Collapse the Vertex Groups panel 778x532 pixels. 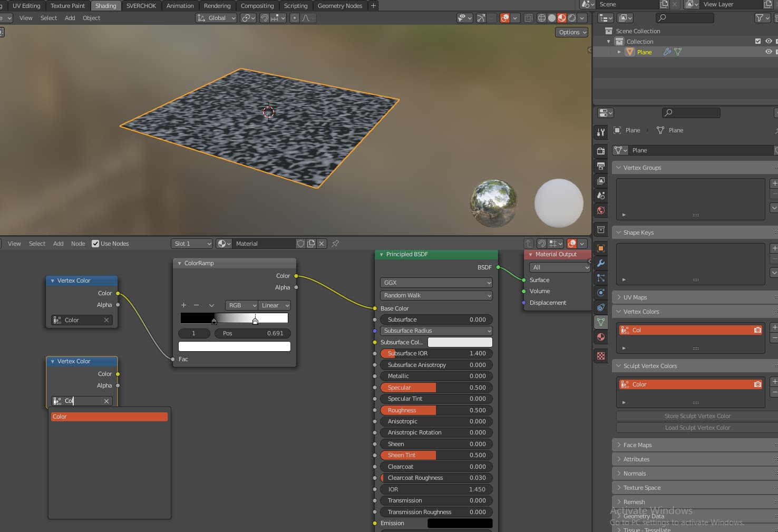pos(619,168)
